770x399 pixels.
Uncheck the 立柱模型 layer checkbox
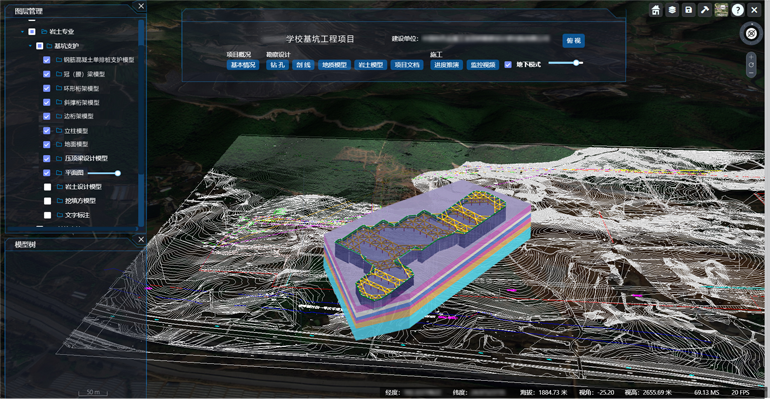coord(47,131)
